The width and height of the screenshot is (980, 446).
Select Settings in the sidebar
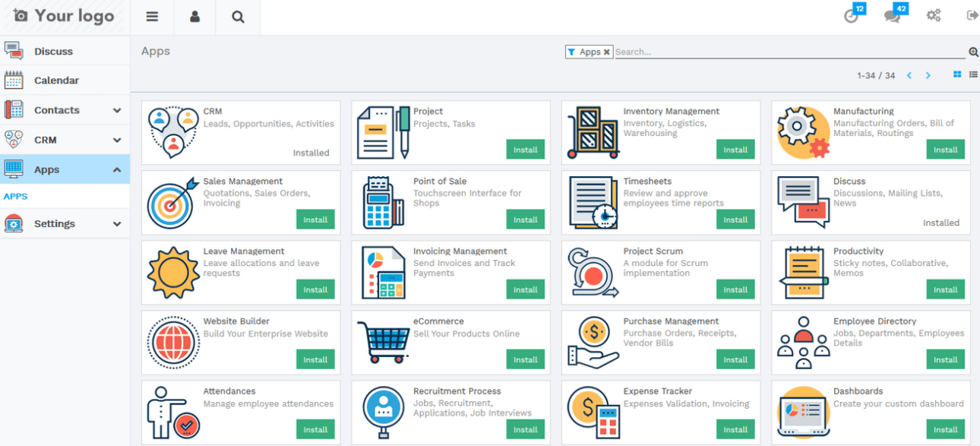[x=65, y=223]
